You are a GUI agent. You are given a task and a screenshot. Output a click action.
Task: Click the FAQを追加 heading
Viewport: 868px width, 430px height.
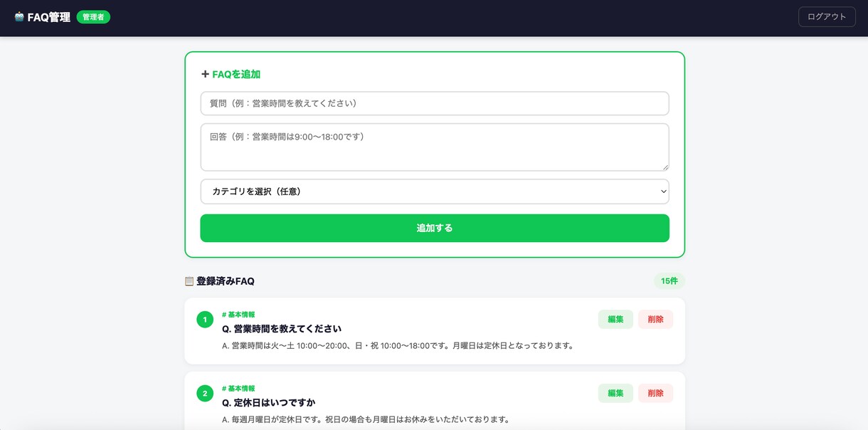click(236, 74)
